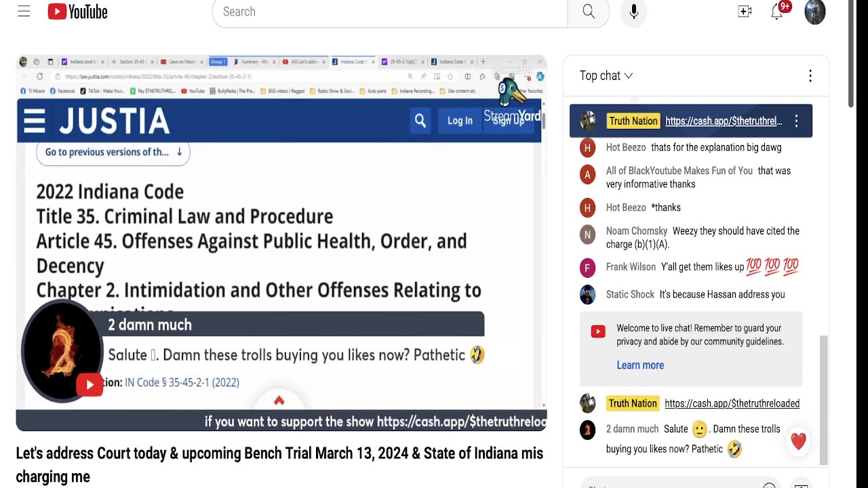Select the Group 1 browser tab in video
Viewport: 868px width, 488px height.
point(218,62)
